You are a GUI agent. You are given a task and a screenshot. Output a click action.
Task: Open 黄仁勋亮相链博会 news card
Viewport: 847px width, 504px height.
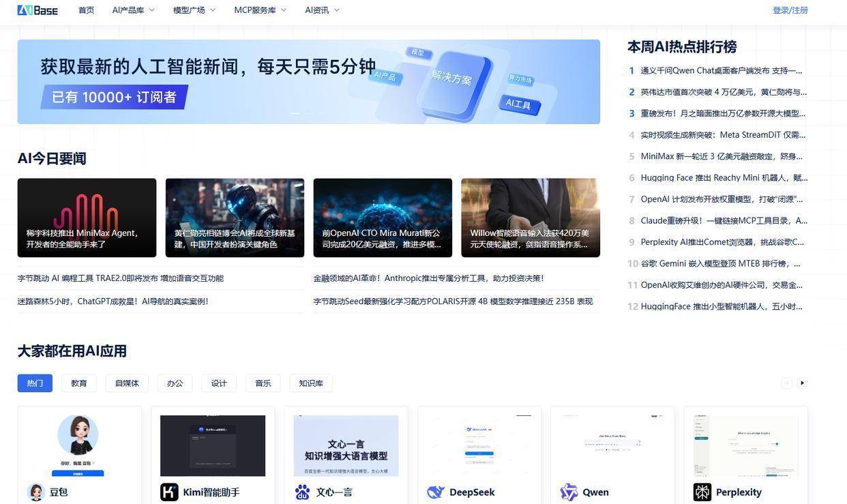pos(235,218)
